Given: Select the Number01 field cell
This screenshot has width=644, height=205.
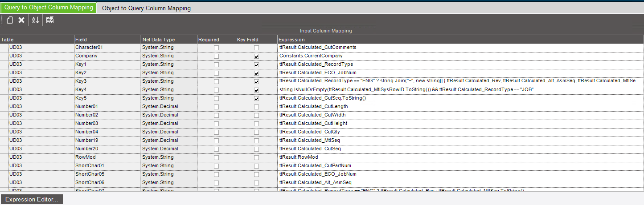Looking at the screenshot, I should (x=107, y=107).
